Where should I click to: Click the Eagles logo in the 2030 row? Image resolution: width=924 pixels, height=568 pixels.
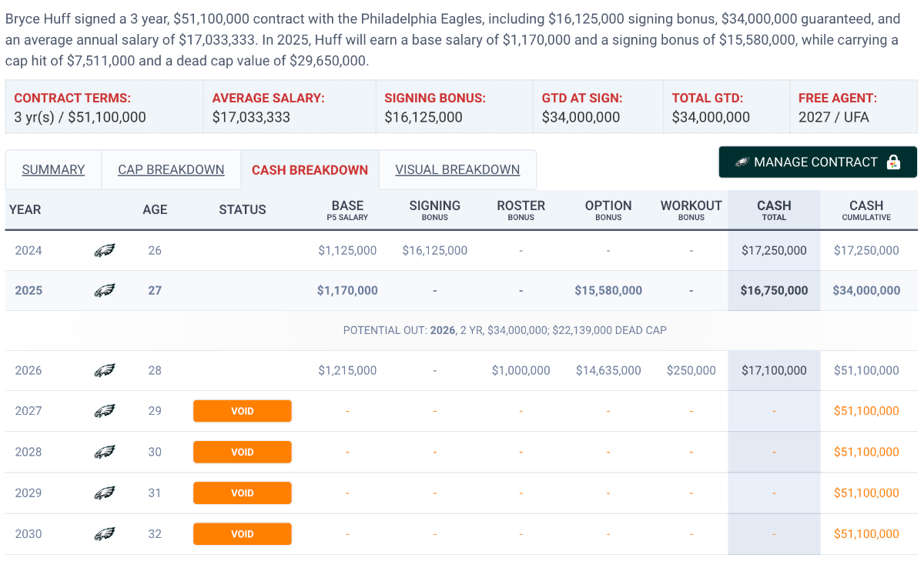coord(105,533)
